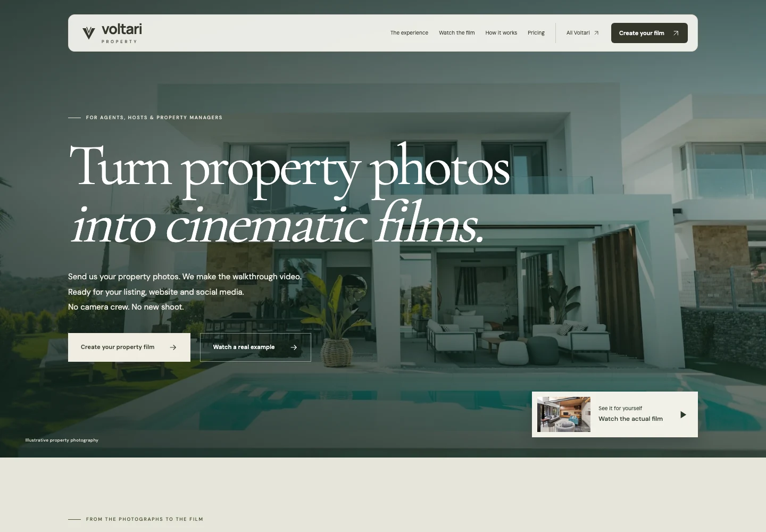
Task: Click Create your property film button
Action: pyautogui.click(x=129, y=347)
